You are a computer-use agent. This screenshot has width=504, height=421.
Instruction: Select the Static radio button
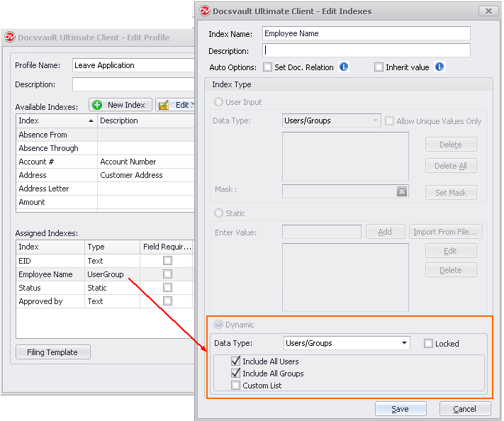218,213
